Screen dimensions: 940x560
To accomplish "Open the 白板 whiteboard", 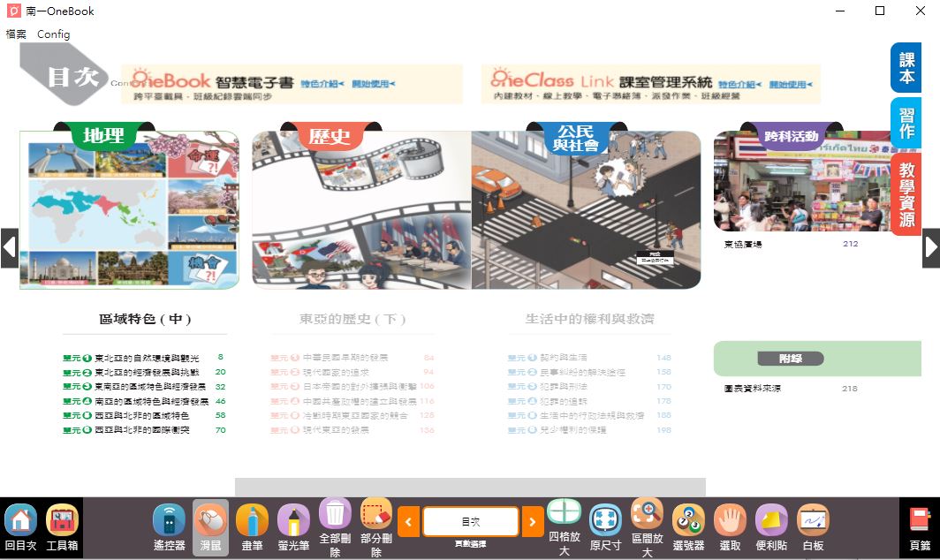I will coord(813,527).
